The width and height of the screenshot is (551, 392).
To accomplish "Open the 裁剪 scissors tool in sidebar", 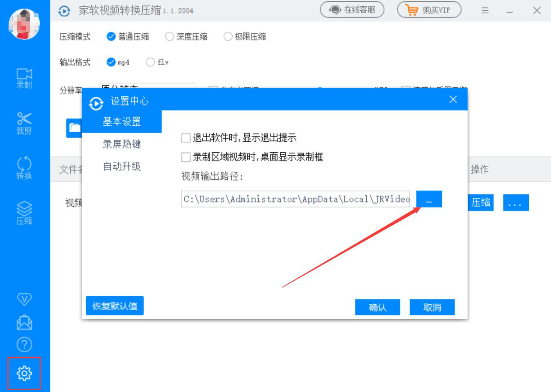I will point(24,123).
